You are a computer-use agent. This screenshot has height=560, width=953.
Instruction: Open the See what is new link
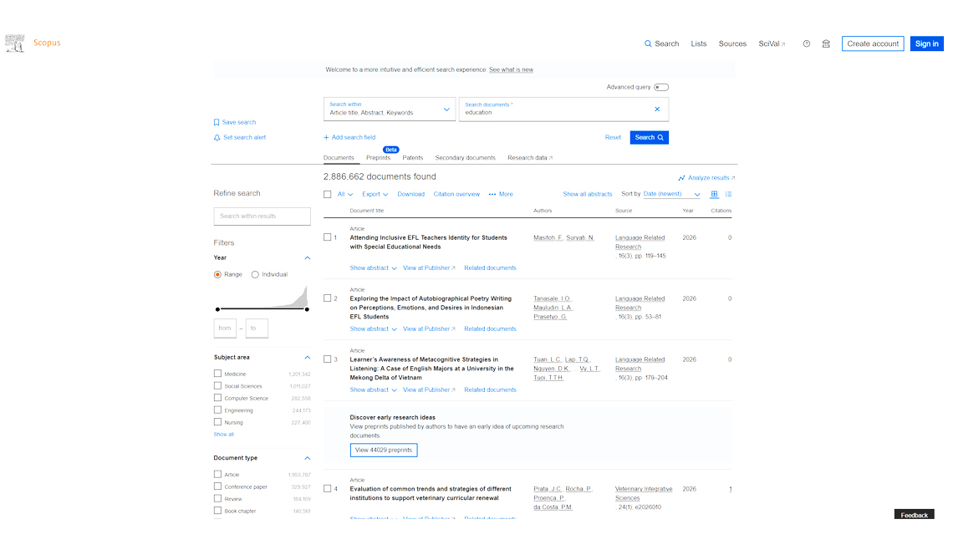pyautogui.click(x=511, y=70)
